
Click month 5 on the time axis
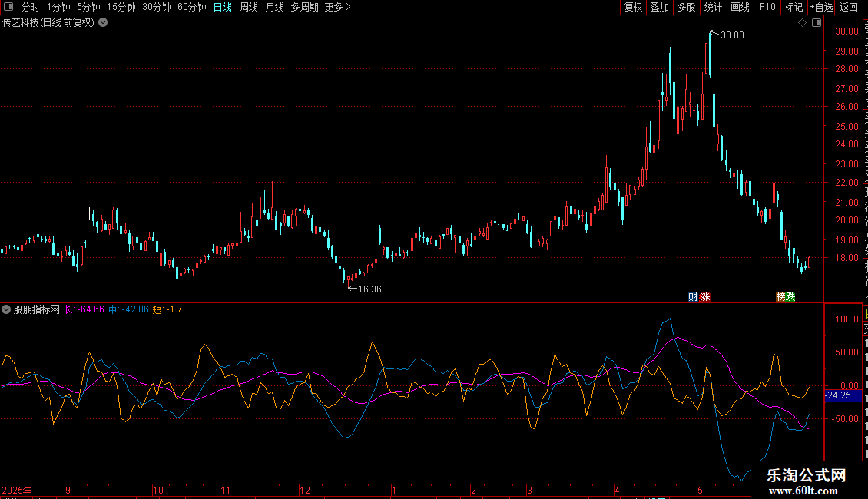pos(700,491)
